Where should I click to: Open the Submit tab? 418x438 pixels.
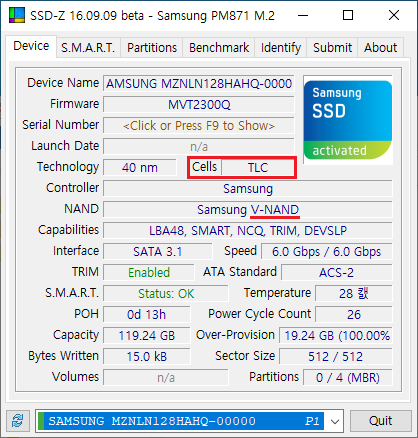pyautogui.click(x=332, y=48)
